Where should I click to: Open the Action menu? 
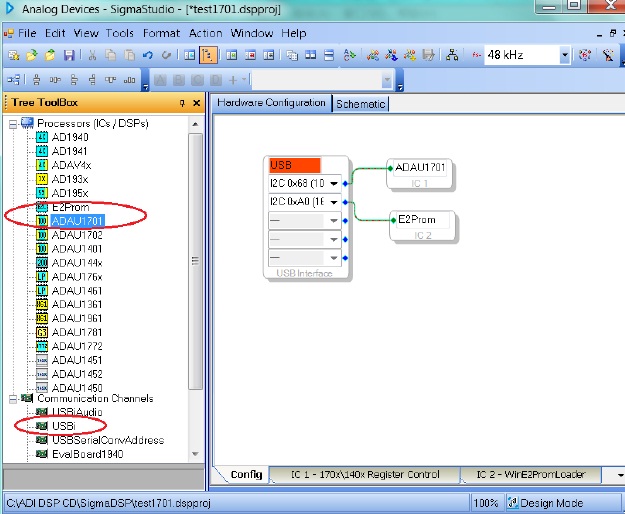pos(206,33)
